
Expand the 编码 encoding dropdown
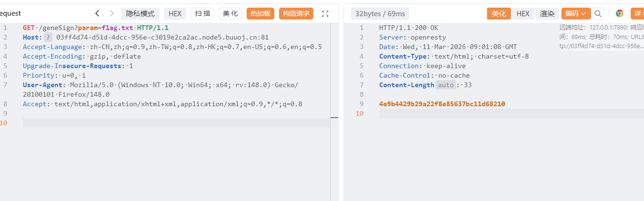coord(576,13)
